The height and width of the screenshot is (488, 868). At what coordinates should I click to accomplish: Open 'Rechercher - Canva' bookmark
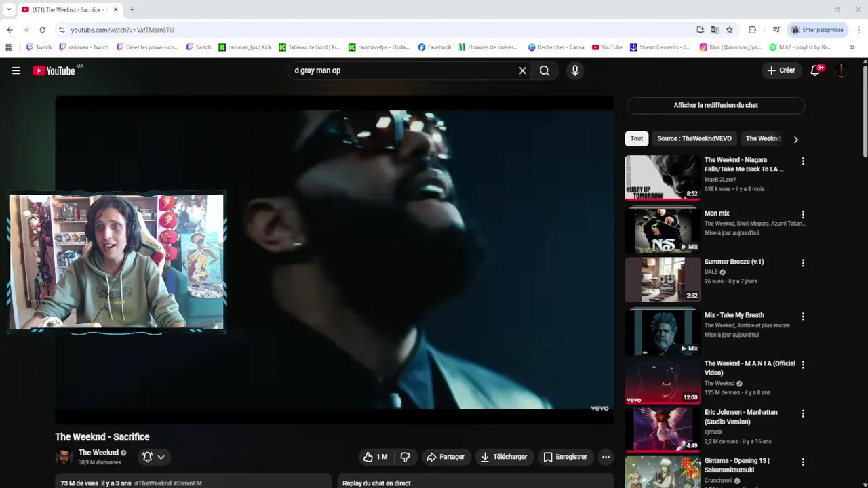pyautogui.click(x=556, y=47)
